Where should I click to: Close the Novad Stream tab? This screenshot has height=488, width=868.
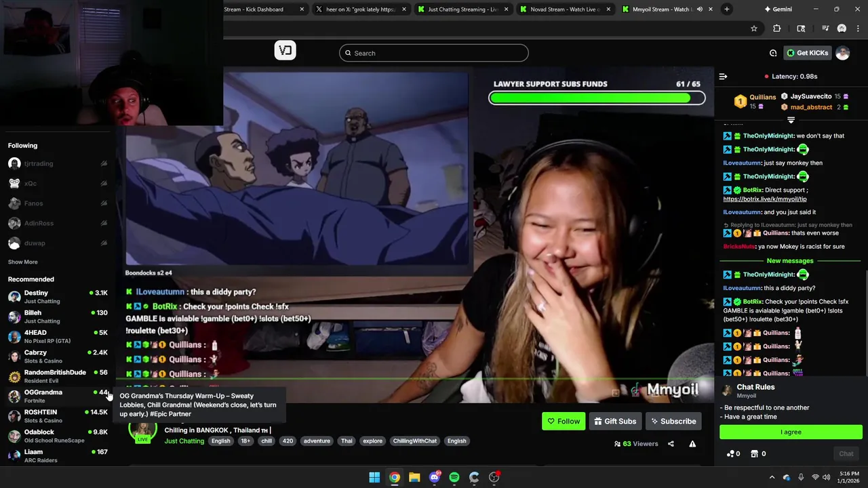click(x=608, y=9)
